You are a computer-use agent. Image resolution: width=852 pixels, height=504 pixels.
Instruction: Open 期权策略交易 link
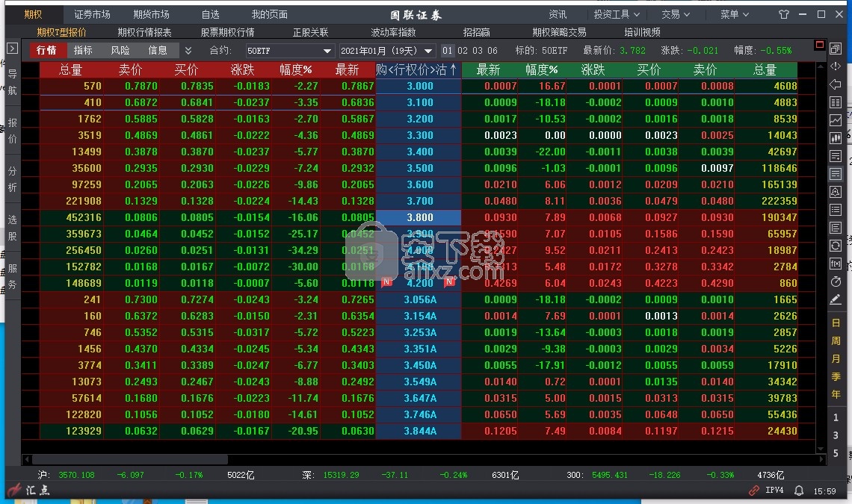[559, 32]
